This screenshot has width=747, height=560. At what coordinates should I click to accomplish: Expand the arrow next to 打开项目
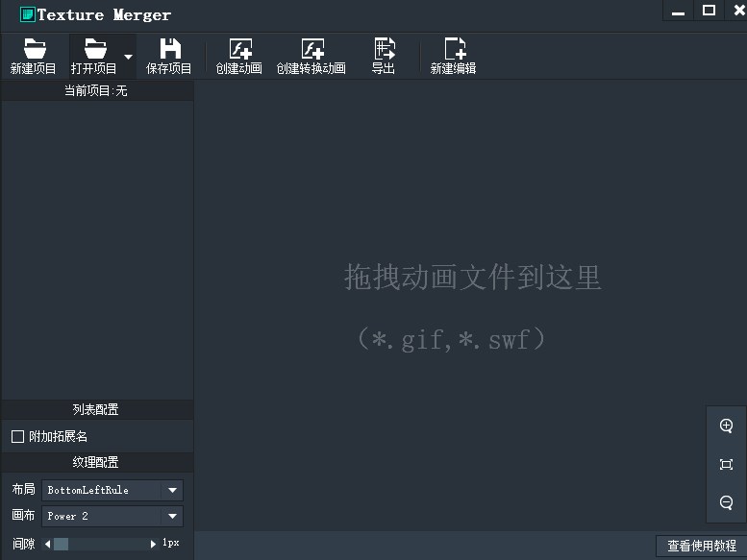coord(129,57)
